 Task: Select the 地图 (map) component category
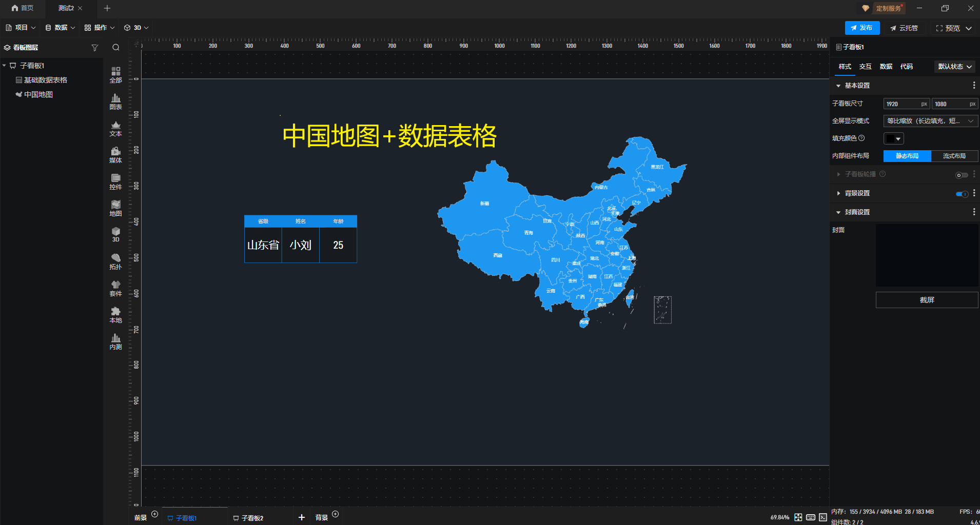(x=115, y=208)
